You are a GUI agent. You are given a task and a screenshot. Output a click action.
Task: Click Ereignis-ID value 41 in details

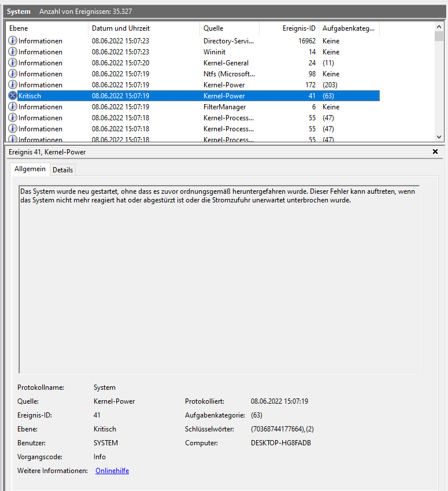coord(97,415)
